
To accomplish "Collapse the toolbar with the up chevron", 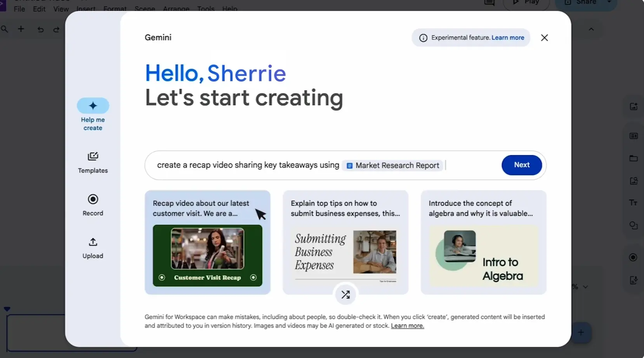I will click(x=591, y=29).
